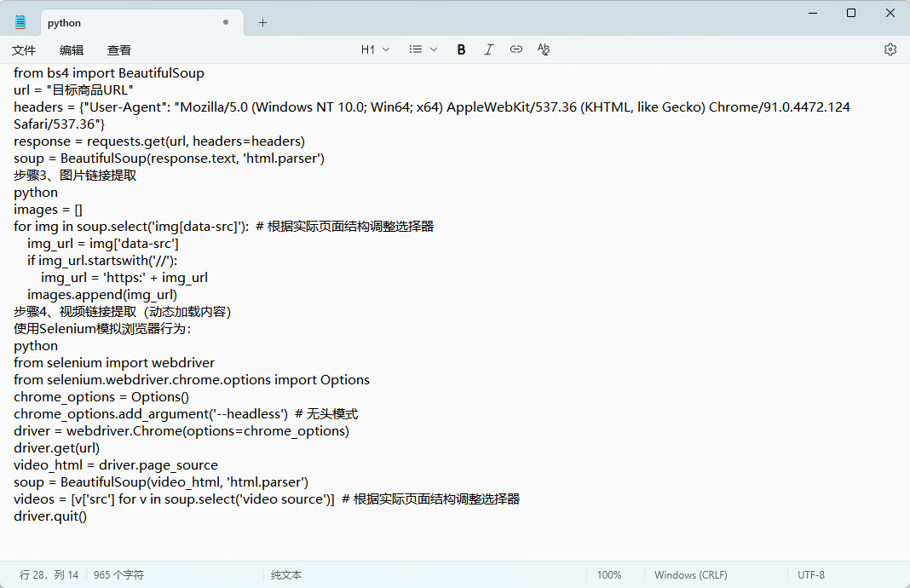Add a new tab with the plus button
This screenshot has height=588, width=910.
coord(263,23)
